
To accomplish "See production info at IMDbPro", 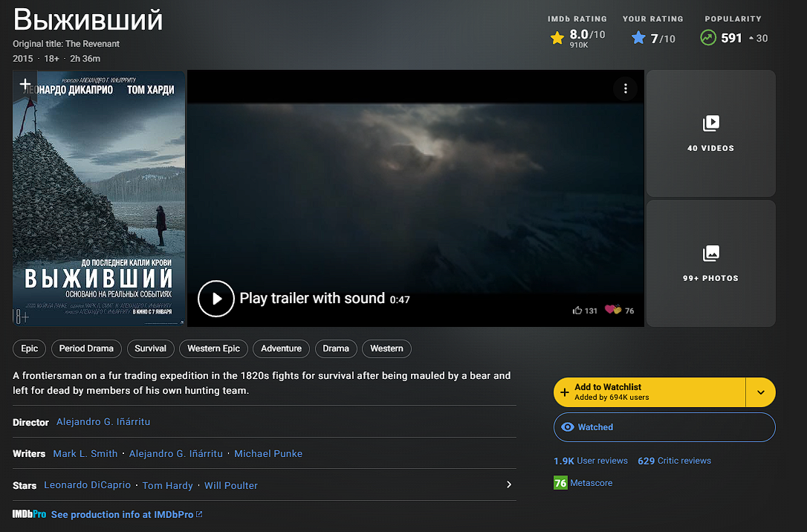I will click(126, 514).
